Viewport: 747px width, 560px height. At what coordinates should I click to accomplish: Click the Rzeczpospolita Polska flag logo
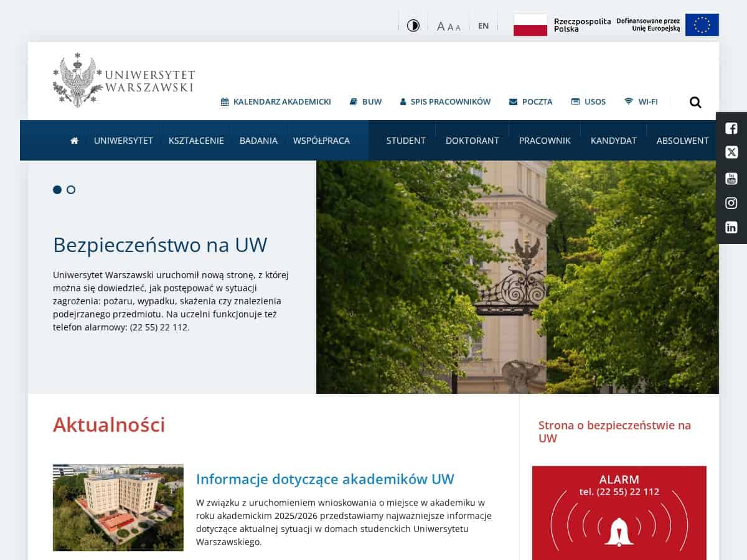pos(562,25)
